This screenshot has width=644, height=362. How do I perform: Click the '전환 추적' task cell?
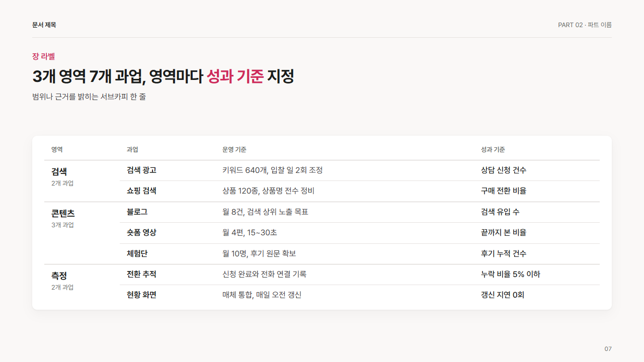pos(141,275)
